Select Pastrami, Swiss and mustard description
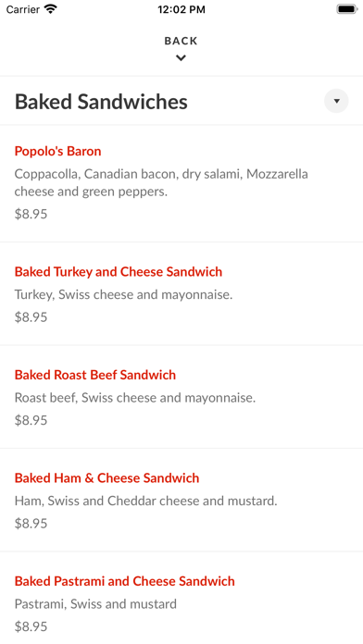 click(x=95, y=603)
